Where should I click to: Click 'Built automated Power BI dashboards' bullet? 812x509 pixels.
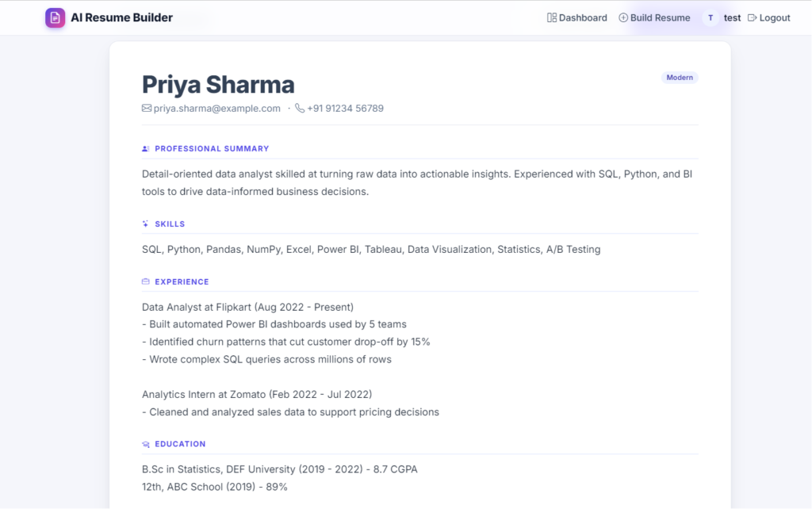pyautogui.click(x=274, y=324)
